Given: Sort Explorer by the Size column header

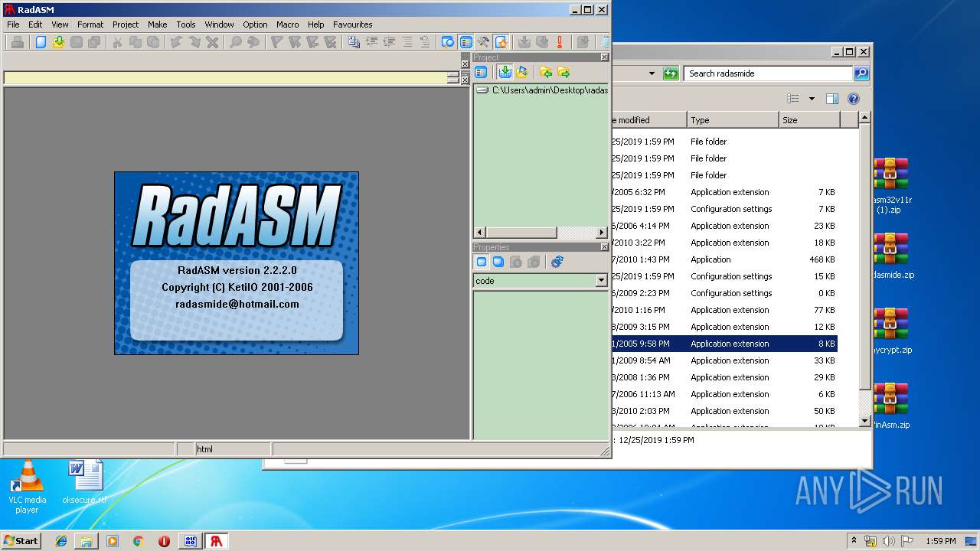Looking at the screenshot, I should click(x=809, y=120).
